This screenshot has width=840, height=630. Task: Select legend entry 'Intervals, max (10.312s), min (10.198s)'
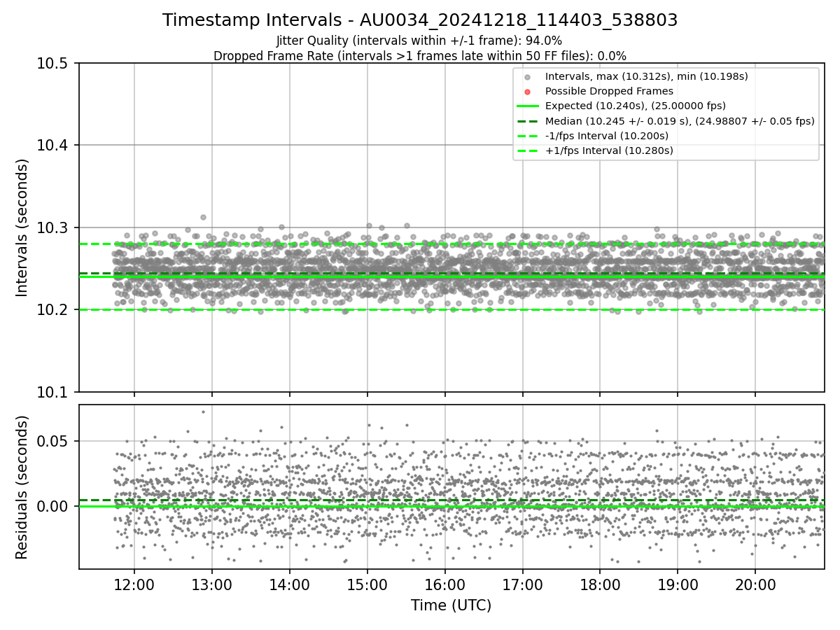(x=647, y=76)
